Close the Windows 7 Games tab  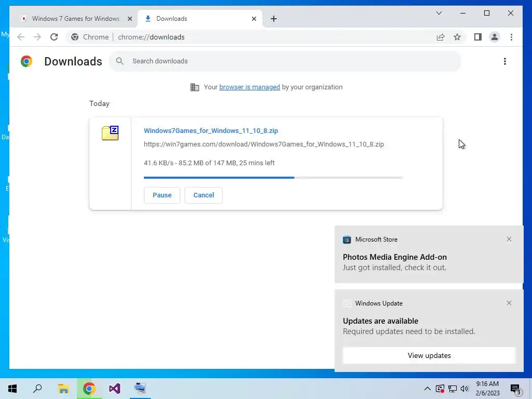(x=129, y=19)
